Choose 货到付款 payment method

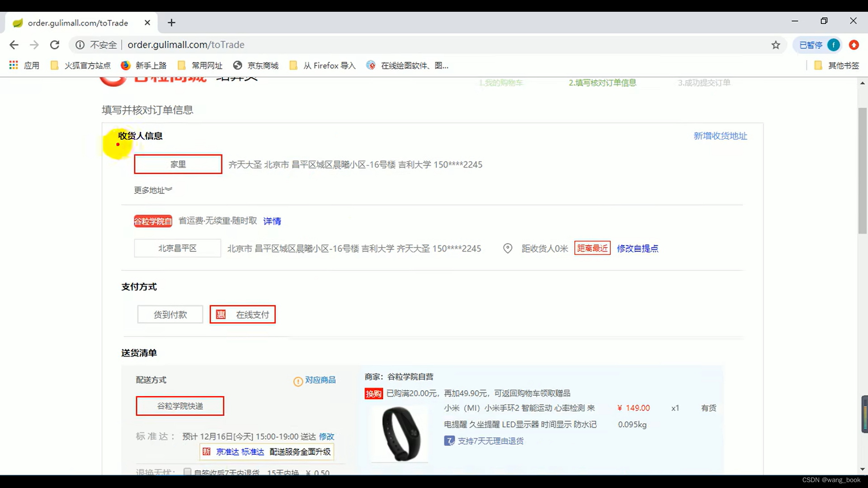170,314
